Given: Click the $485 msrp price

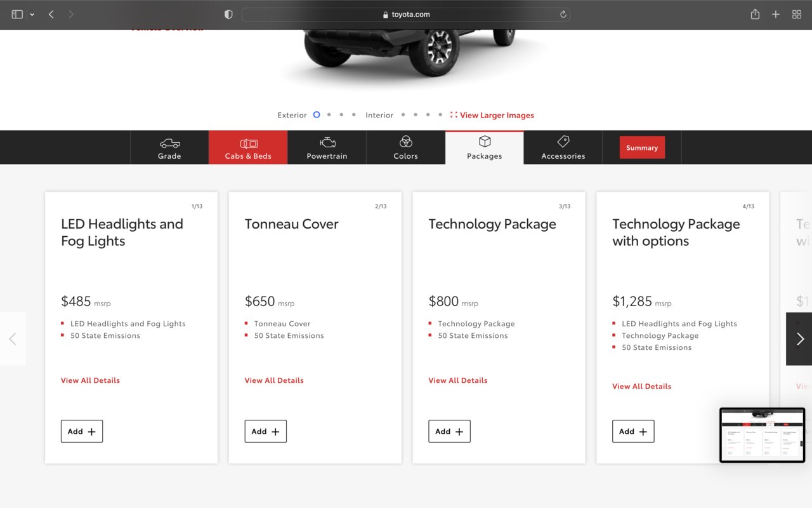Looking at the screenshot, I should point(86,302).
